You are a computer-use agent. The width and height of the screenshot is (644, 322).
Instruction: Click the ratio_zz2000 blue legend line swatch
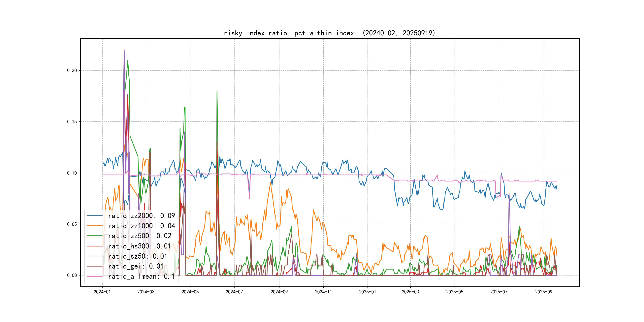tap(94, 216)
